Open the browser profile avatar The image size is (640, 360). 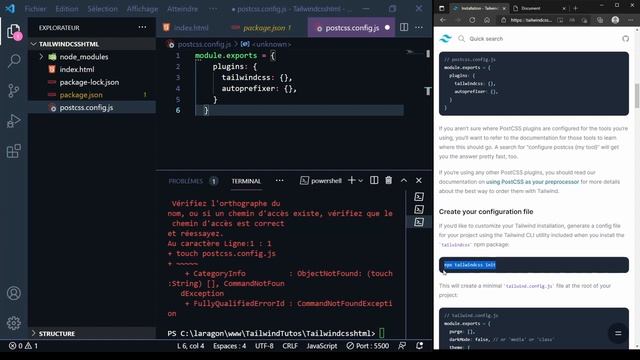tap(615, 20)
